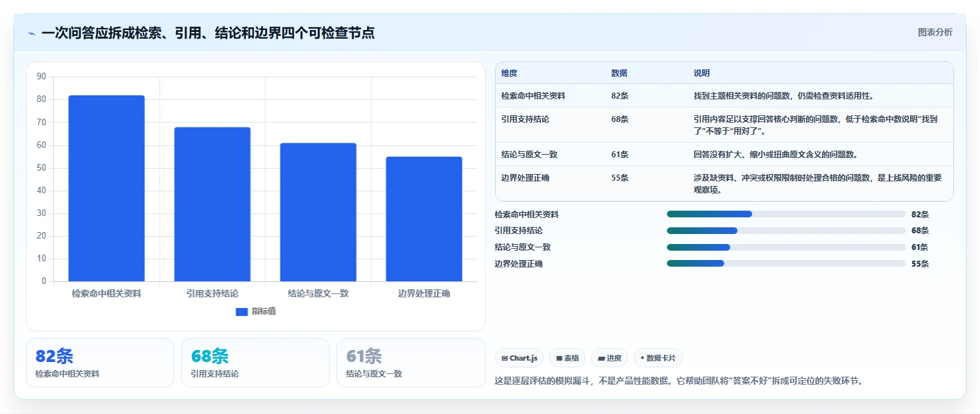Click the 结论与原文一致 progress bar

point(786,247)
